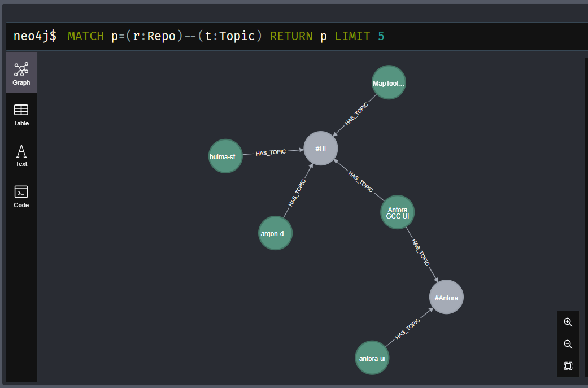Select HAS_TOPIC edge from argon-d... node

(x=297, y=193)
